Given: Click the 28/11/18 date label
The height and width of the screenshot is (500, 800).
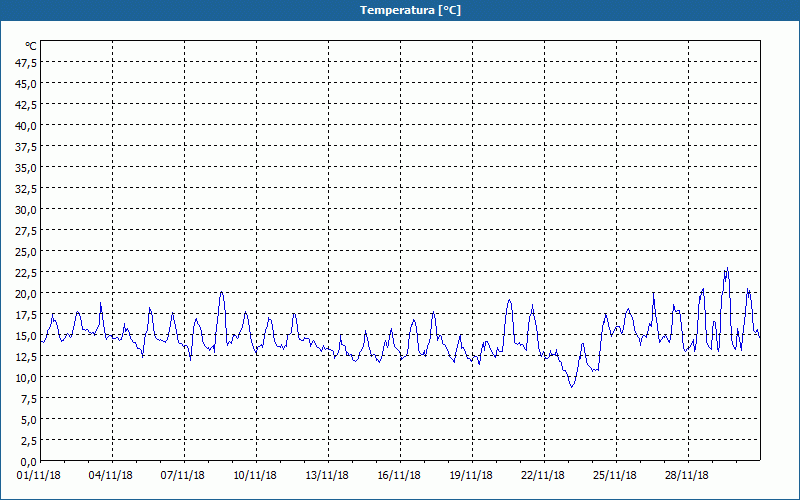Looking at the screenshot, I should [687, 476].
